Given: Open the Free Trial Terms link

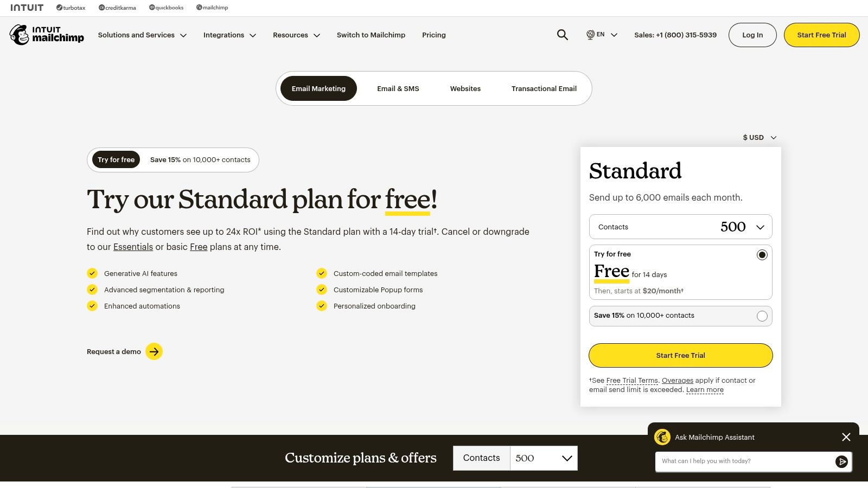Looking at the screenshot, I should coord(631,380).
